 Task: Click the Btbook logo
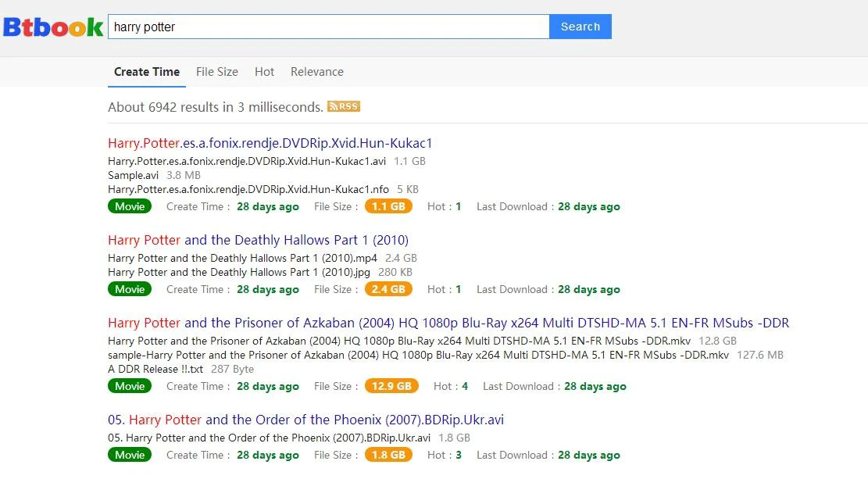click(53, 27)
